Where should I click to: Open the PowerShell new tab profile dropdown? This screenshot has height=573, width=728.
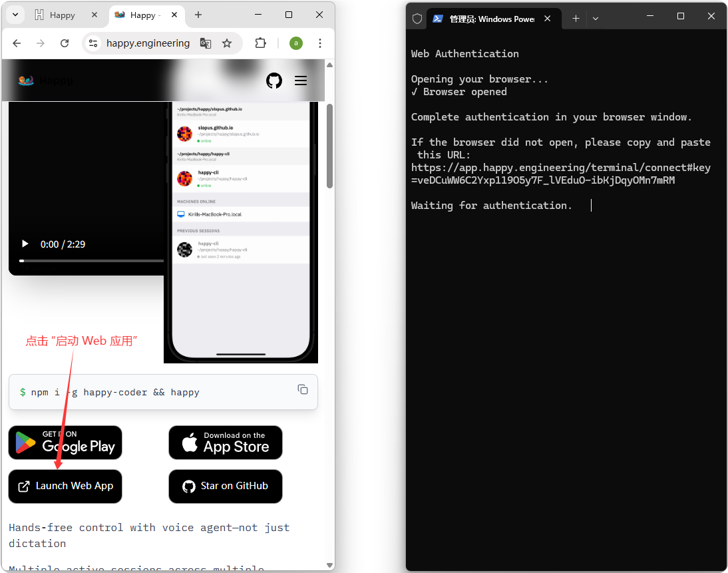(596, 19)
